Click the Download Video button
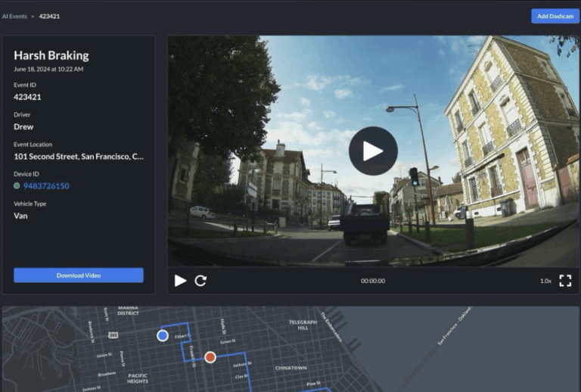This screenshot has width=581, height=392. pos(79,275)
